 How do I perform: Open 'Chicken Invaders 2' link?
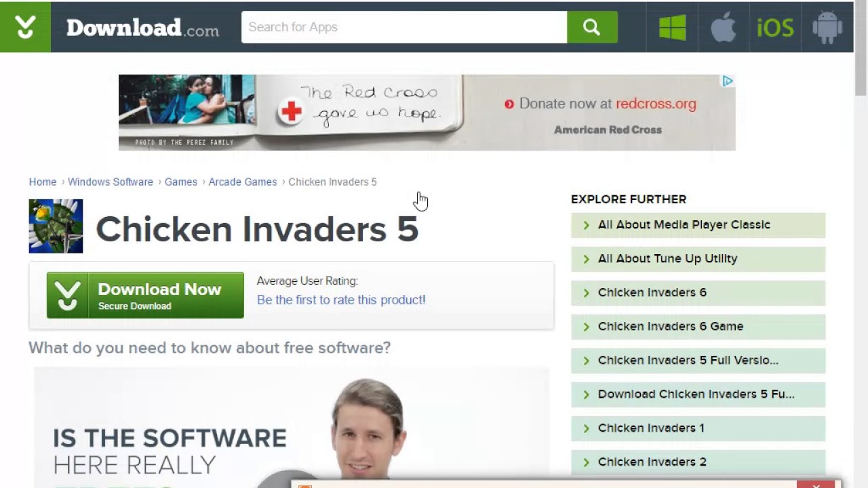[x=652, y=462]
